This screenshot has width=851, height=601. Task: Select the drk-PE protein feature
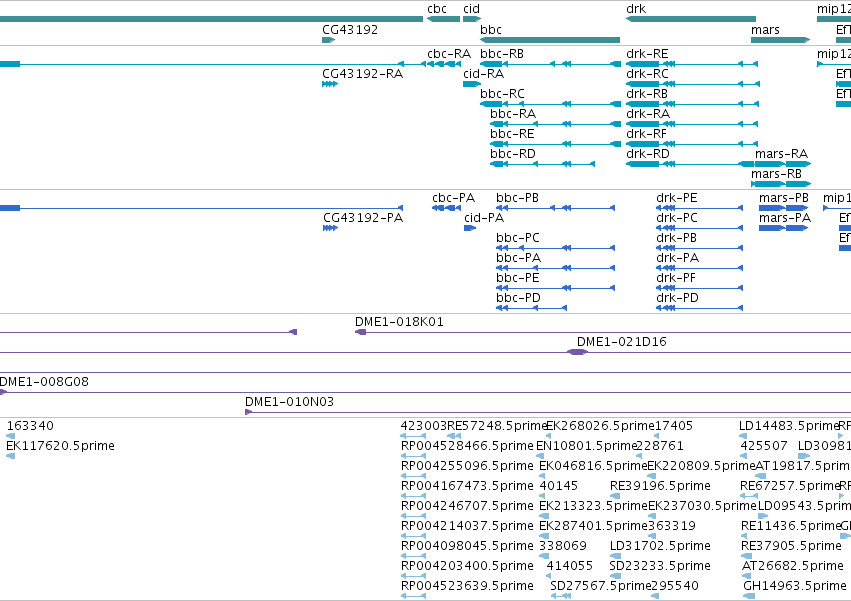point(699,208)
